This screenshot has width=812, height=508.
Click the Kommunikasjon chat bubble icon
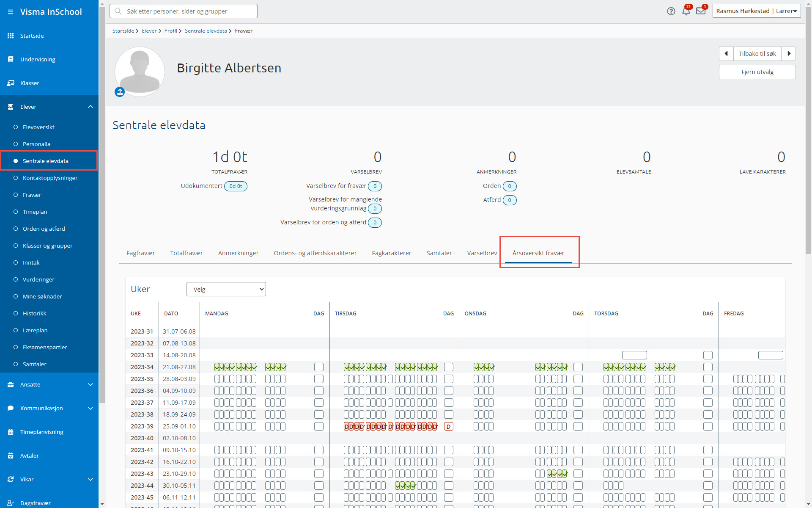(x=11, y=408)
